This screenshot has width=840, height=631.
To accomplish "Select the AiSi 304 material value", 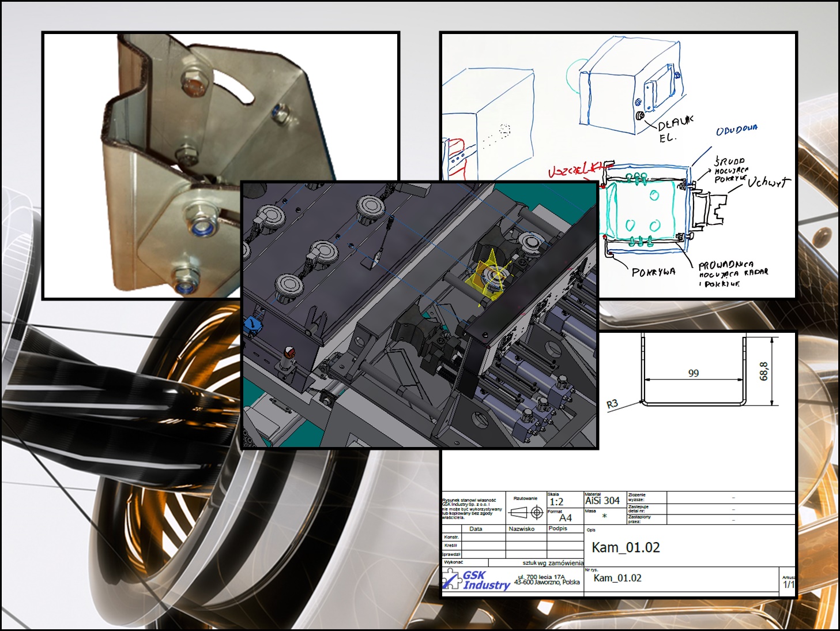I will tap(602, 501).
